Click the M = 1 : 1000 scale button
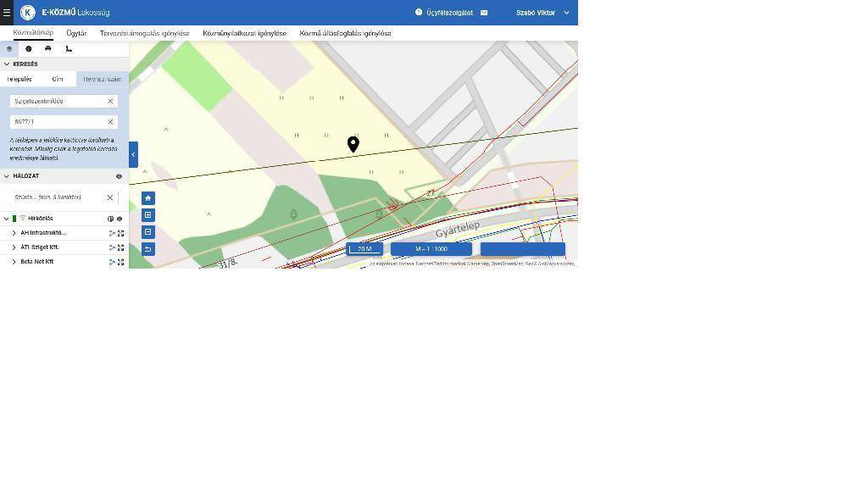 coord(431,249)
